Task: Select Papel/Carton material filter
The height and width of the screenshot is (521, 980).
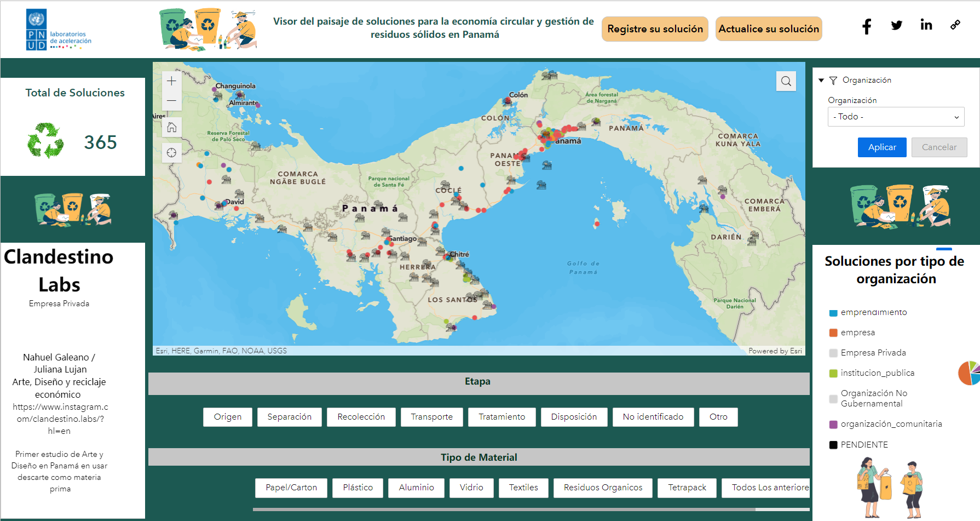Action: coord(291,488)
